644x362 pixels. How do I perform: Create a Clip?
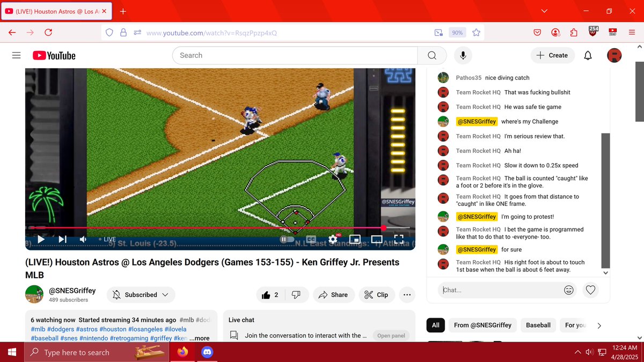pos(376,295)
